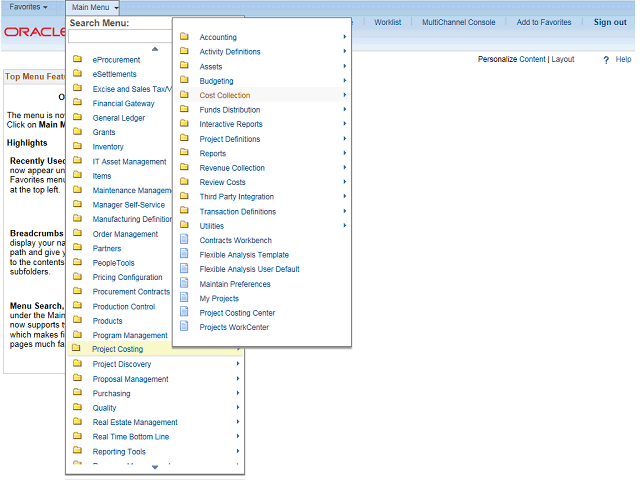Viewport: 640px width, 480px height.
Task: Click folder icon next to Cost Collection
Action: (184, 94)
